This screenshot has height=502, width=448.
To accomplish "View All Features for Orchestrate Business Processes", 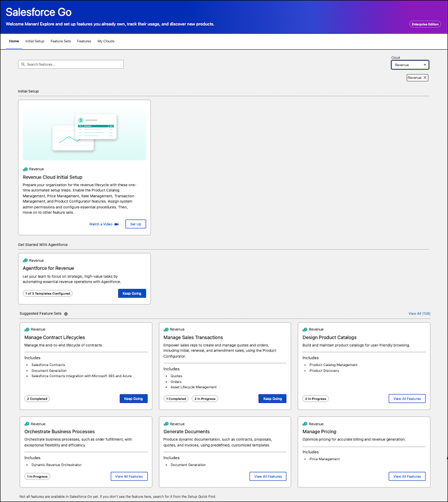I will coord(129,476).
